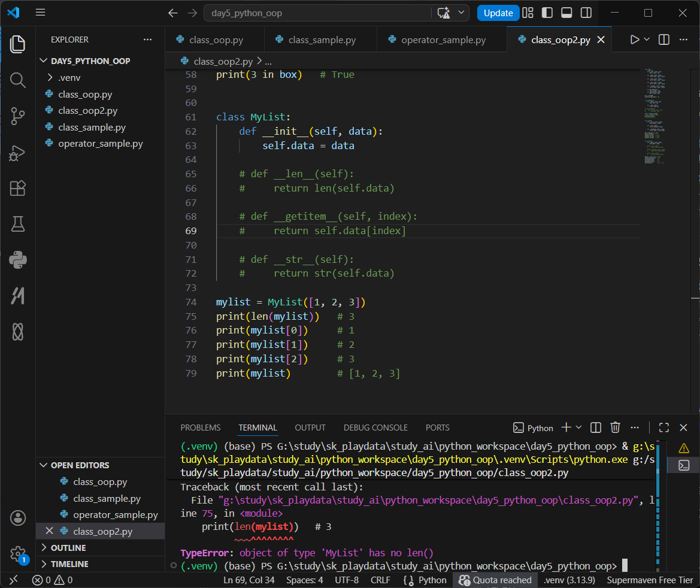700x588 pixels.
Task: Maximize the panel size toggle
Action: 664,428
